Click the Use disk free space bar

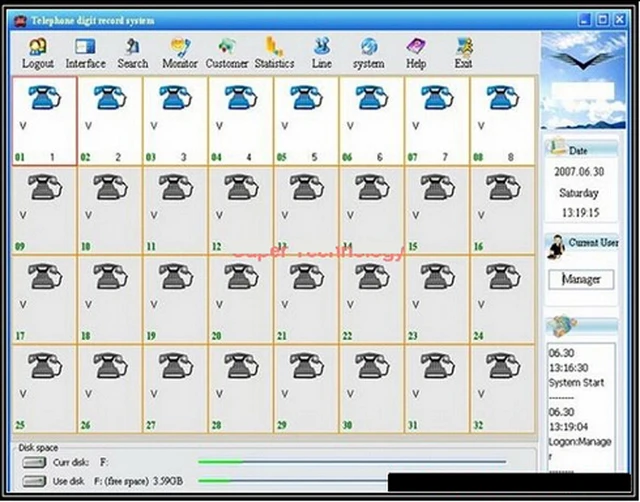(x=293, y=481)
